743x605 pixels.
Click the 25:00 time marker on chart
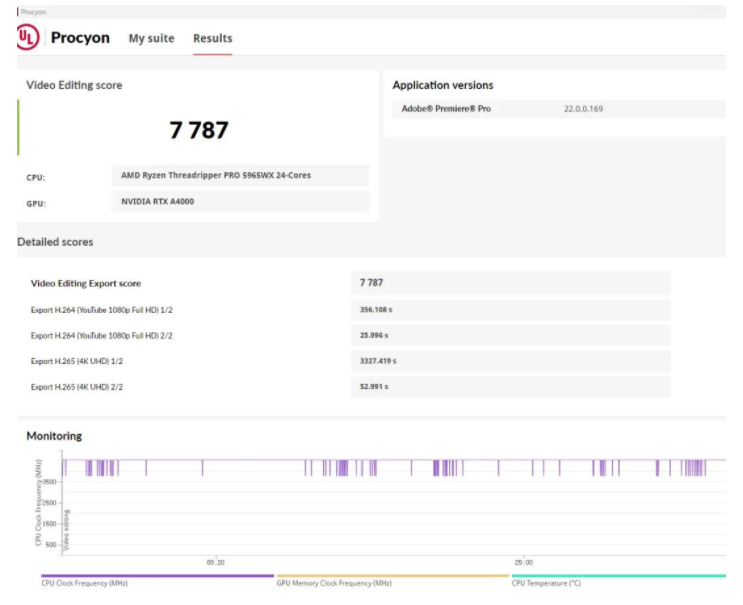tap(524, 562)
